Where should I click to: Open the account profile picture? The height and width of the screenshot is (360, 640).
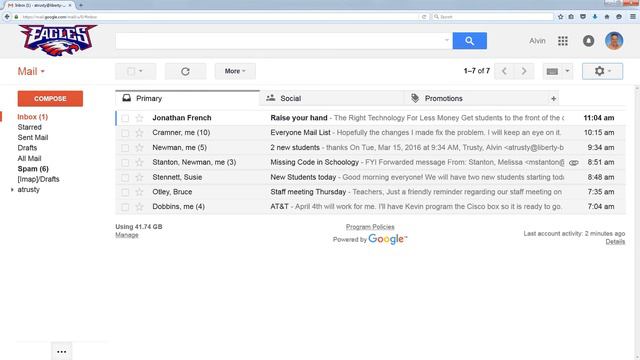click(614, 41)
